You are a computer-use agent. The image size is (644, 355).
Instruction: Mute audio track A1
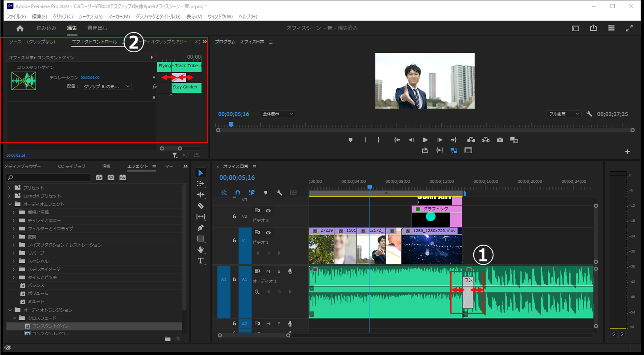pyautogui.click(x=268, y=271)
